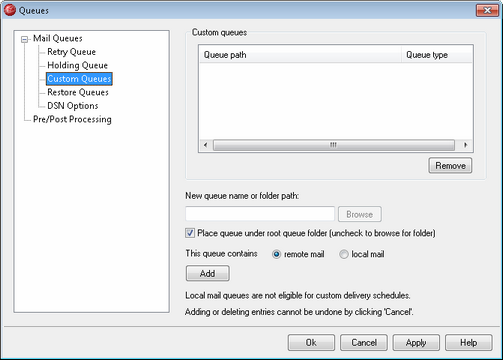This screenshot has width=503, height=360.
Task: Select the Custom Queues tree item
Action: coord(79,79)
